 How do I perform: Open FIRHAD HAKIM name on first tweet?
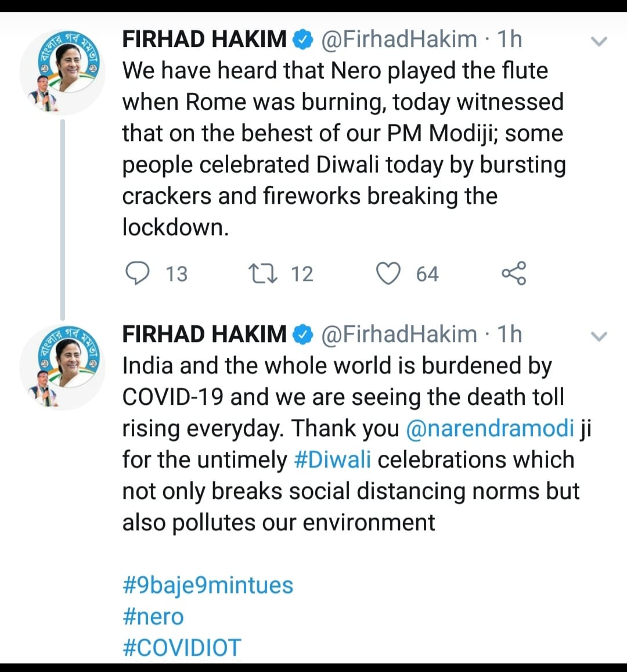click(204, 40)
